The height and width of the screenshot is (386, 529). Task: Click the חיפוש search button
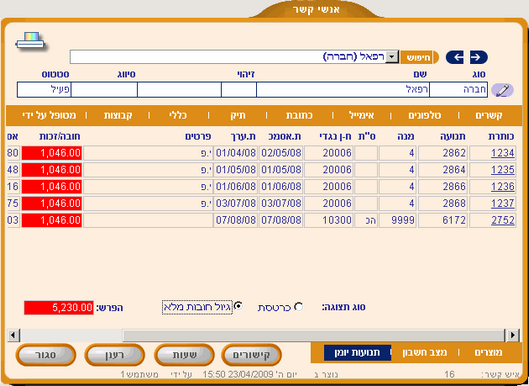pyautogui.click(x=419, y=57)
